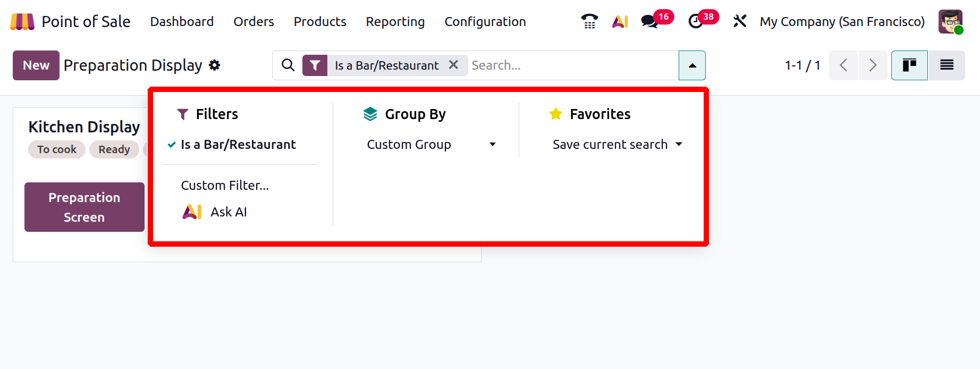Open the activities clock icon
This screenshot has width=980, height=369.
[695, 22]
